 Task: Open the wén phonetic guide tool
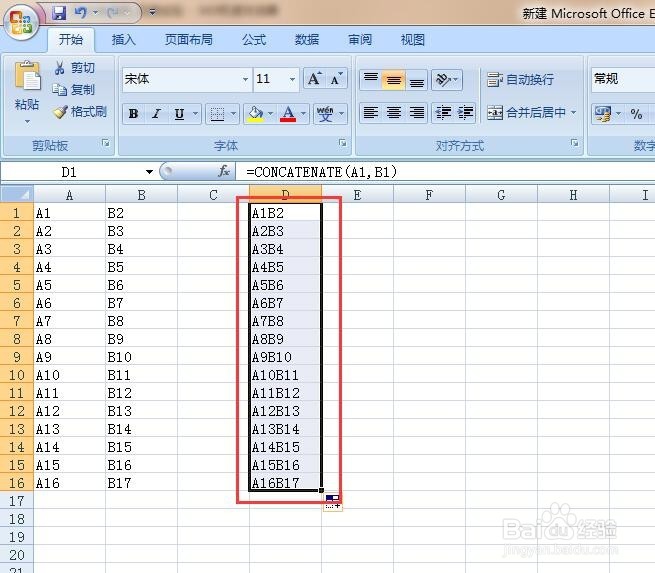click(x=325, y=114)
